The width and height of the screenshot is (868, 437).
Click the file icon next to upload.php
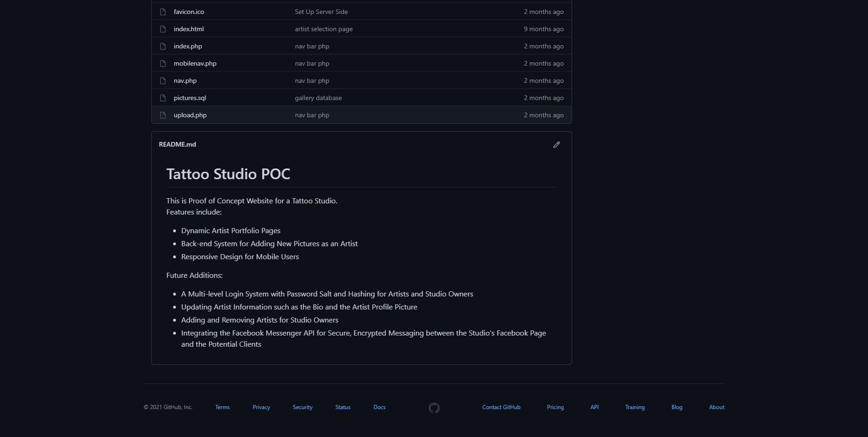pos(163,115)
